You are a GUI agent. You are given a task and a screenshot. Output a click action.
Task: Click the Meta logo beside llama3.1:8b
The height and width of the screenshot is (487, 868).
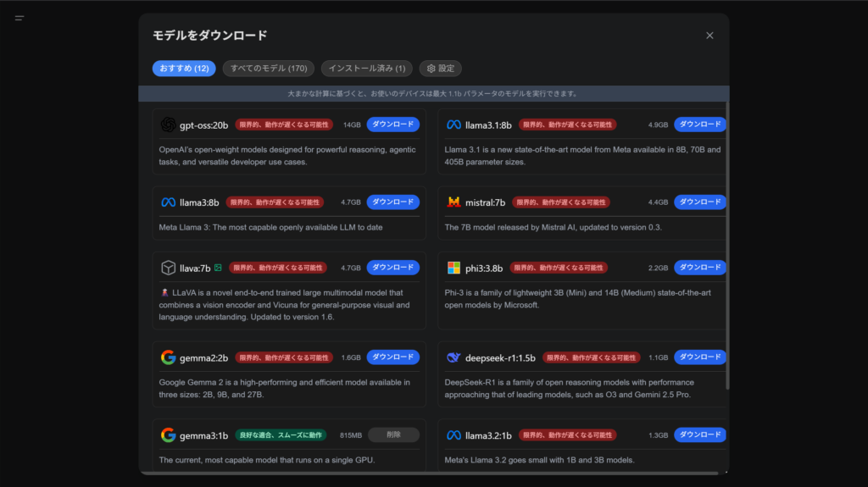[x=453, y=125]
